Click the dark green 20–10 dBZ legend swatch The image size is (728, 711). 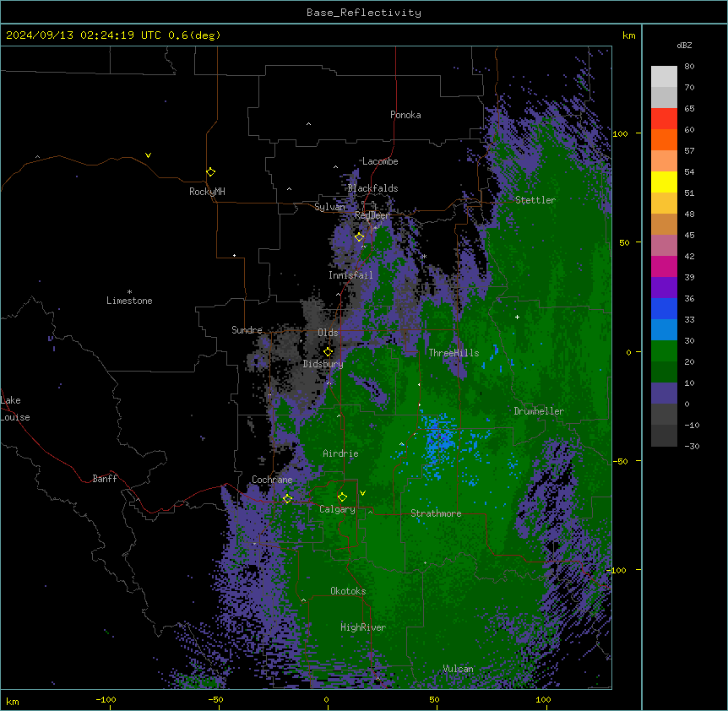[x=664, y=372]
